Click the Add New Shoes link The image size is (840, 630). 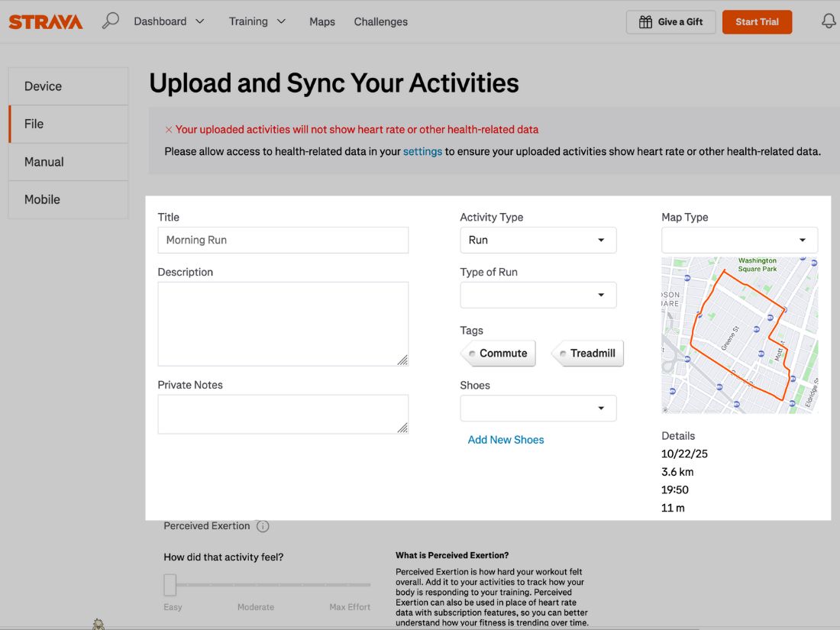(506, 440)
